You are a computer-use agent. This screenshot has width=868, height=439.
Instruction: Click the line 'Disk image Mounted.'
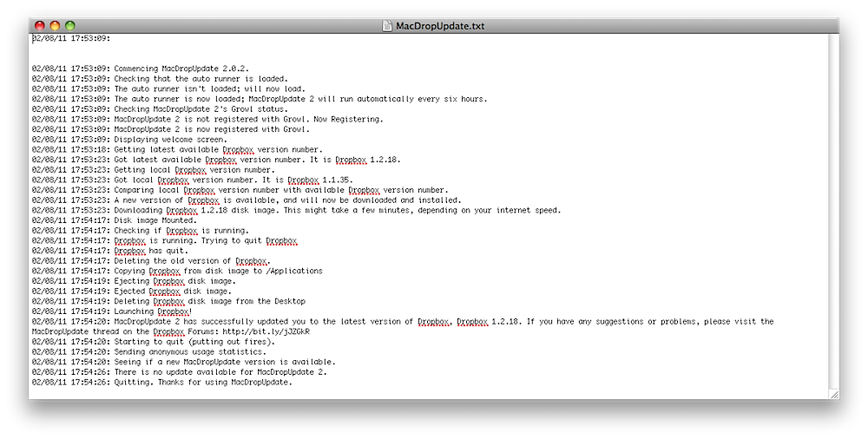pos(112,220)
